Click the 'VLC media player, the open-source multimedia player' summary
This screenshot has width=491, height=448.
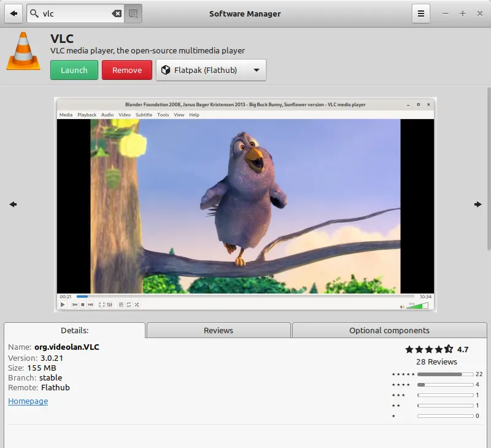[x=147, y=51]
